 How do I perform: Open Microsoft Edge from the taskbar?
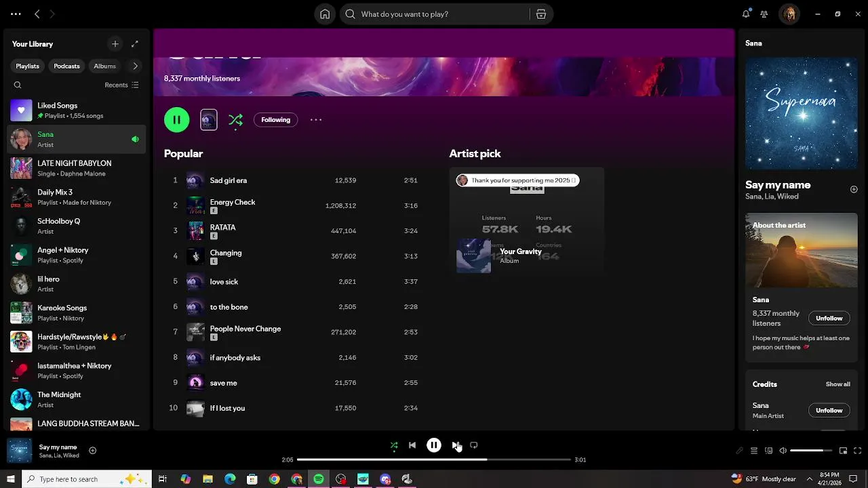point(230,479)
